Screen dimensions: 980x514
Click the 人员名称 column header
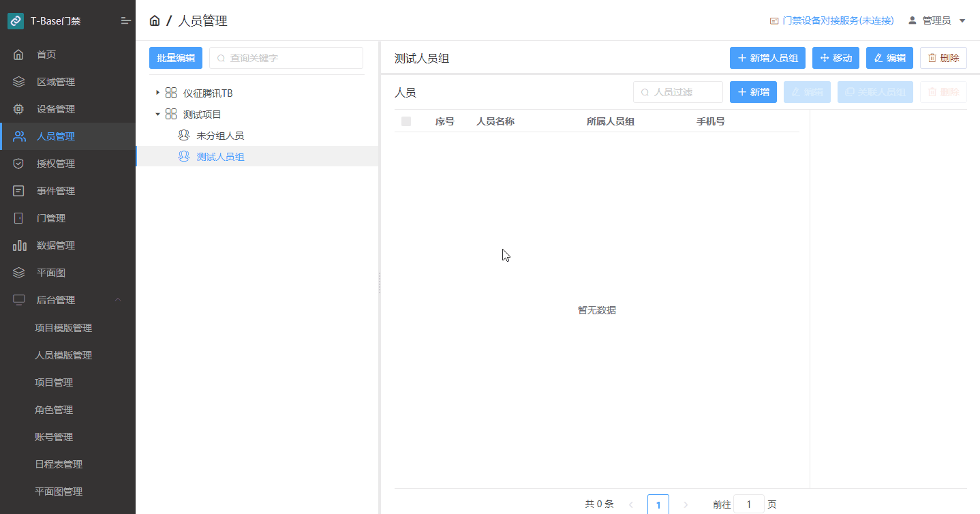point(495,121)
